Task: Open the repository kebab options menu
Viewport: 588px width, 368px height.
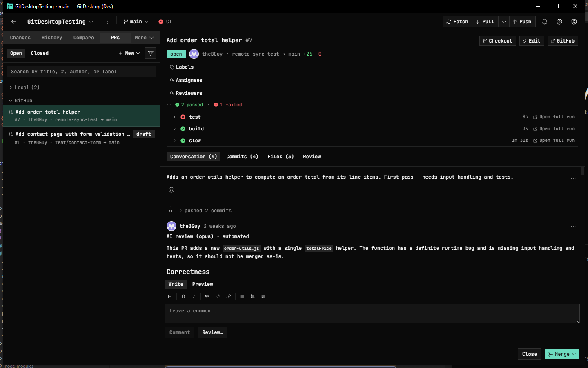Action: 107,22
